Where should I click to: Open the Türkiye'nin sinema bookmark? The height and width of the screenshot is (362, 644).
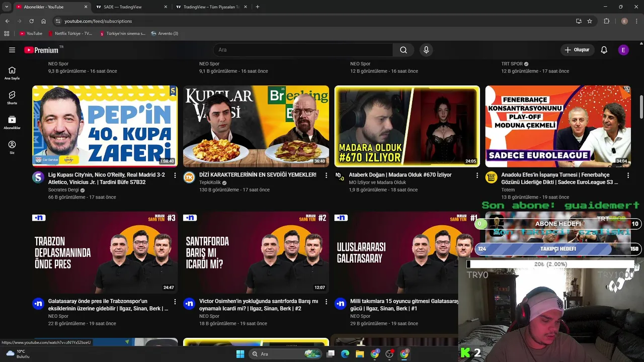(x=122, y=33)
